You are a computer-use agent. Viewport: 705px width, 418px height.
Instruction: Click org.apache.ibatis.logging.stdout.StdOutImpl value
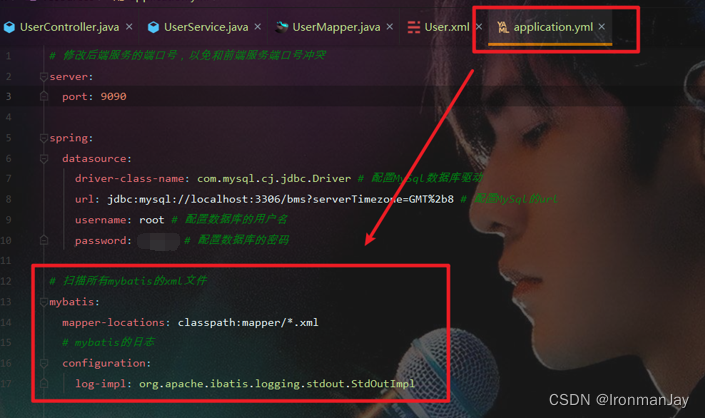click(x=277, y=384)
